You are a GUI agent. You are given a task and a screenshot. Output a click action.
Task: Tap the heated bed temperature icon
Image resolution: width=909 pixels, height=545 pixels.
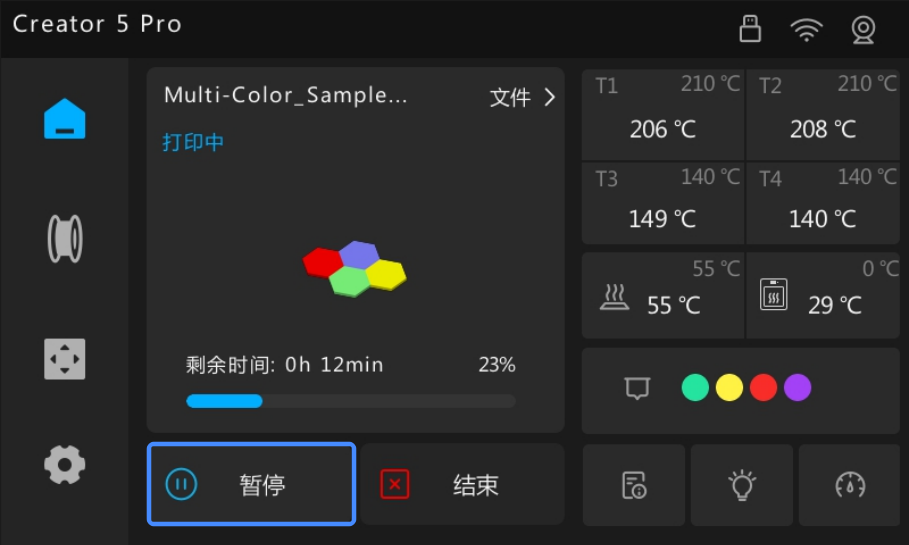615,297
